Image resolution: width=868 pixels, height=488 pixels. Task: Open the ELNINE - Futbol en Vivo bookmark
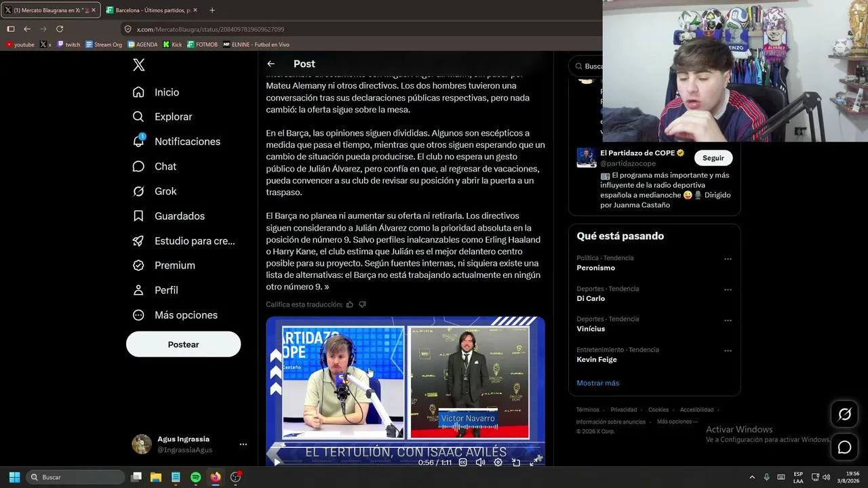click(256, 45)
